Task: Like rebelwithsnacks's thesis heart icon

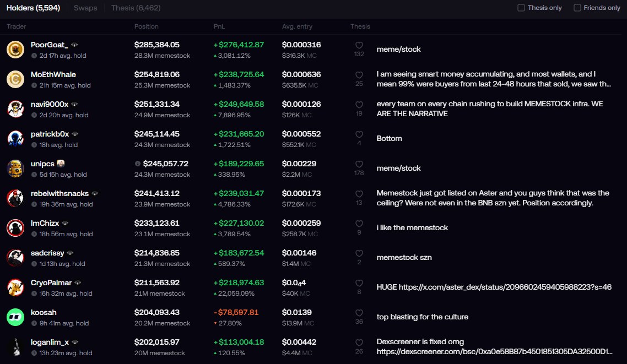Action: pyautogui.click(x=359, y=194)
